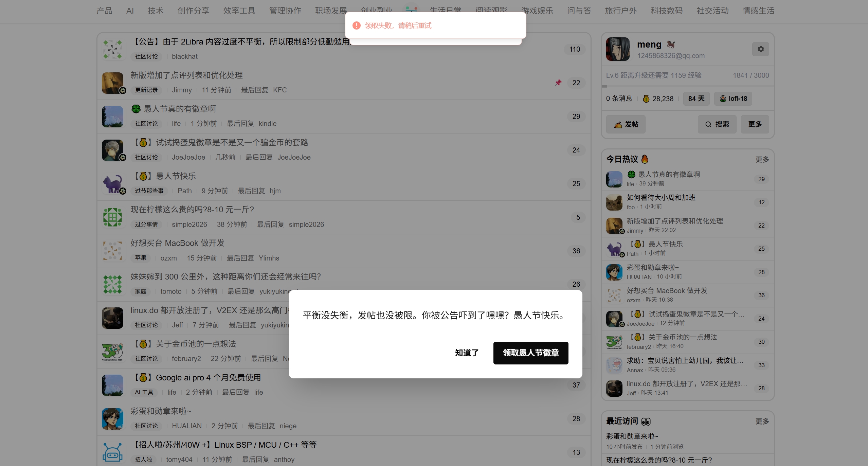Click the four-leaf clover icon in post title

tap(136, 109)
